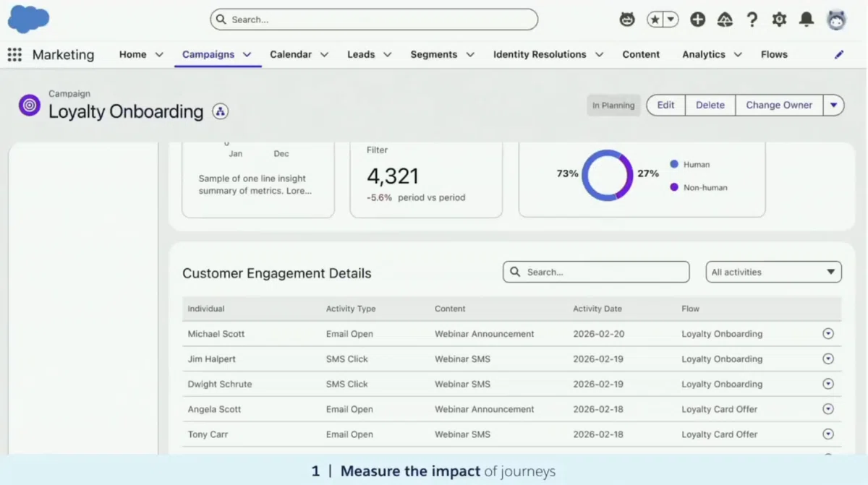Viewport: 868px width, 485px height.
Task: Go to the Home tab
Action: (x=132, y=54)
